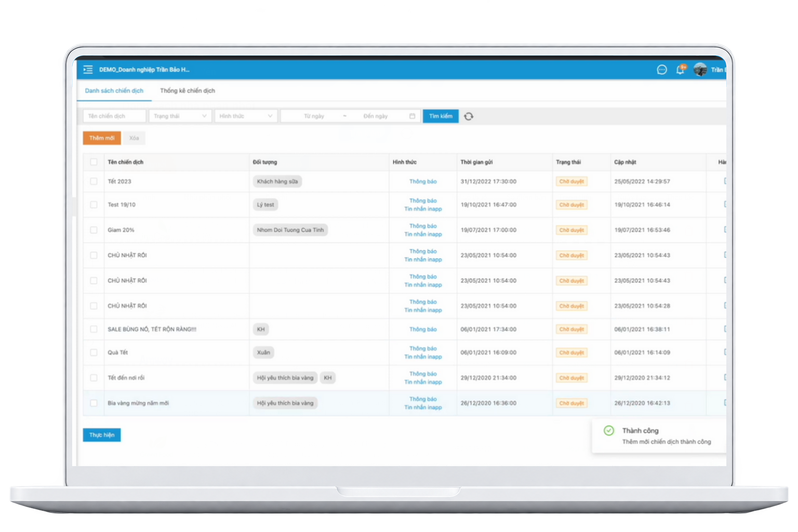Click the Thực hiện button

point(102,435)
